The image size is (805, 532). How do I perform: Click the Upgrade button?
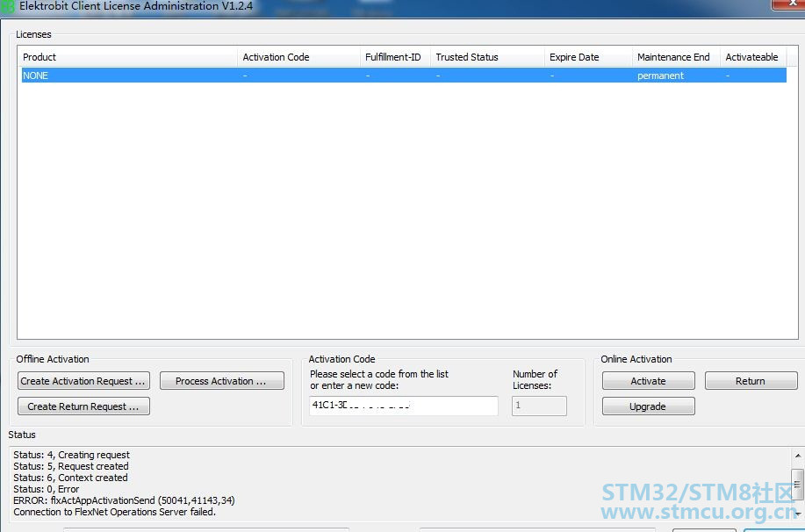[649, 406]
